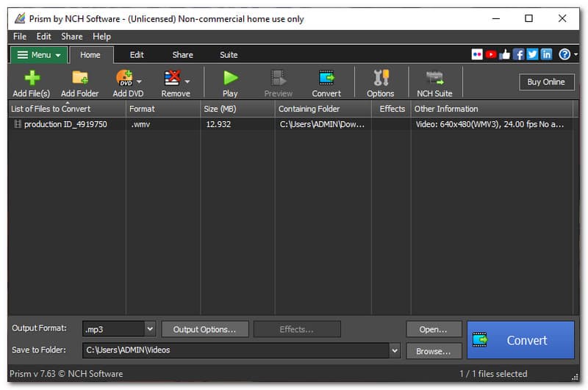Open the help question mark icon

pyautogui.click(x=564, y=54)
